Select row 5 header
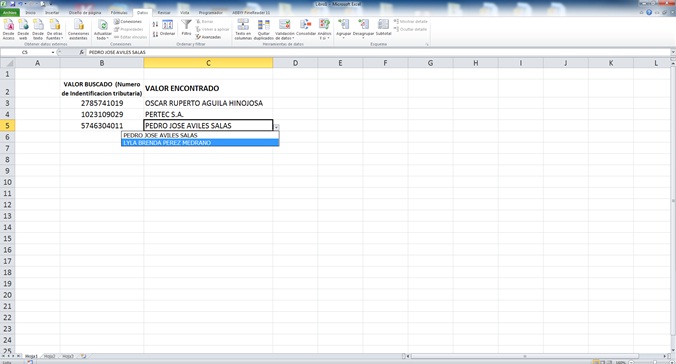This screenshot has width=676, height=364. tap(7, 126)
